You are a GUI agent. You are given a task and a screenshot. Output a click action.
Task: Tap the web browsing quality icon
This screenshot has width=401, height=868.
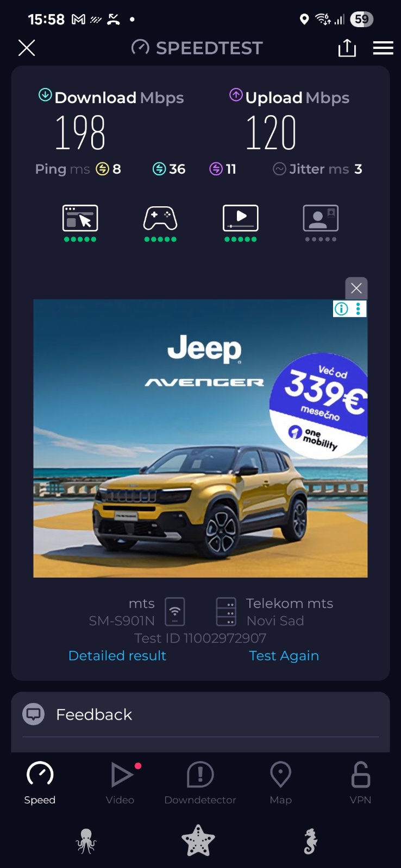click(80, 218)
